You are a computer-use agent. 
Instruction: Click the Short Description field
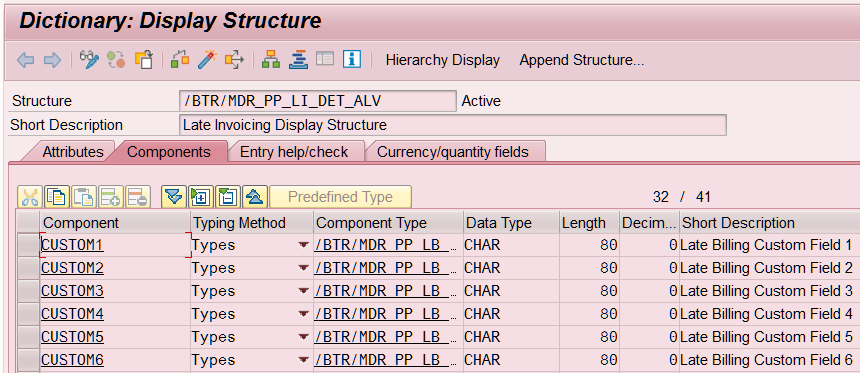(x=452, y=125)
